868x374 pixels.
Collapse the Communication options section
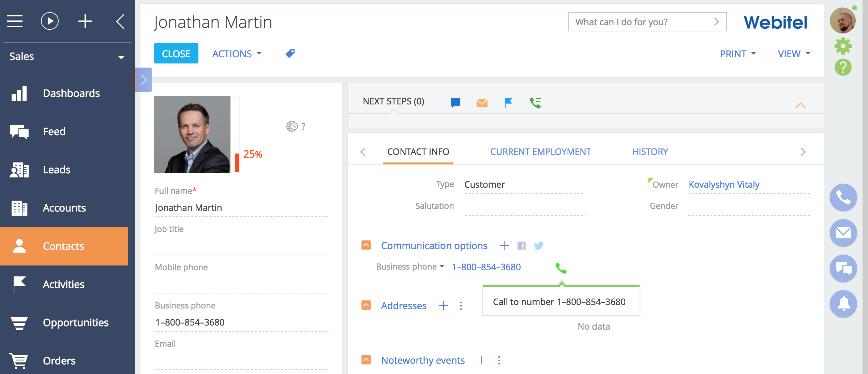pos(366,245)
